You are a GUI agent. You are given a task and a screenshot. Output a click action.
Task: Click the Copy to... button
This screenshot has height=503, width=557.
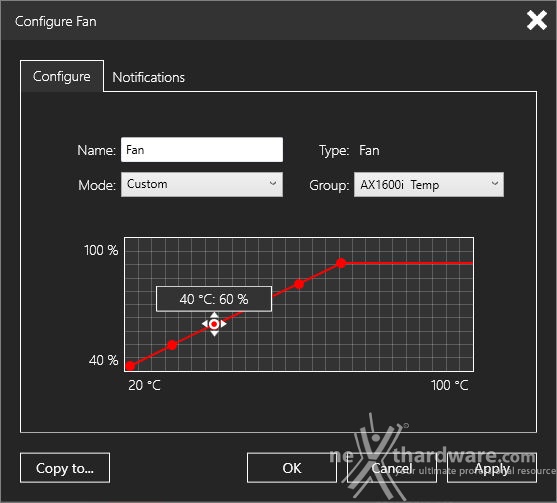65,468
